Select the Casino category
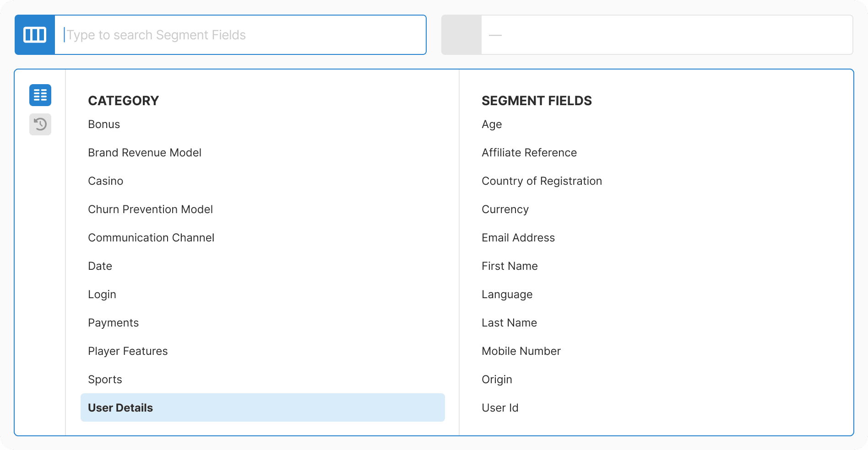868x450 pixels. coord(105,181)
